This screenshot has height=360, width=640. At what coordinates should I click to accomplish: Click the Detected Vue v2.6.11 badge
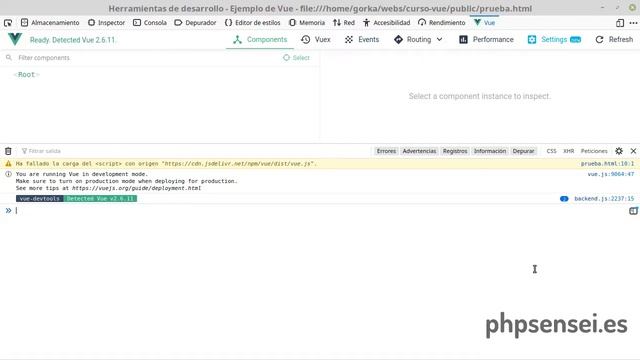tap(100, 199)
